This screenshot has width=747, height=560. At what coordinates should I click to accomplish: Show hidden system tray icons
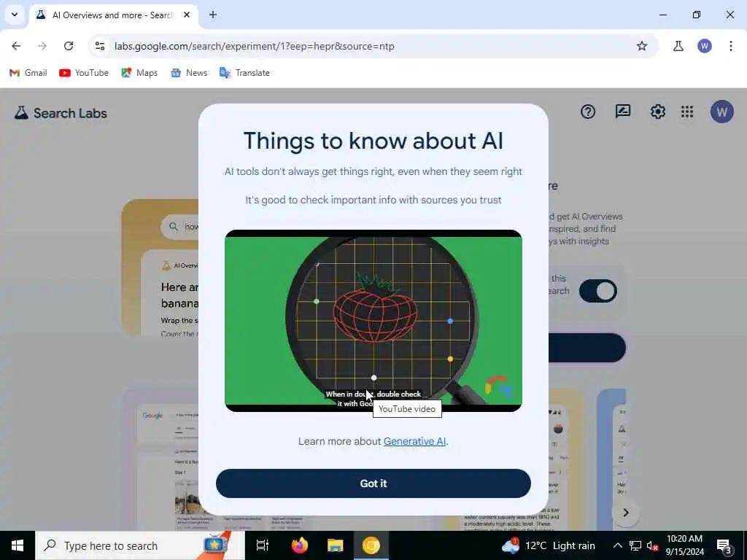[x=617, y=545]
